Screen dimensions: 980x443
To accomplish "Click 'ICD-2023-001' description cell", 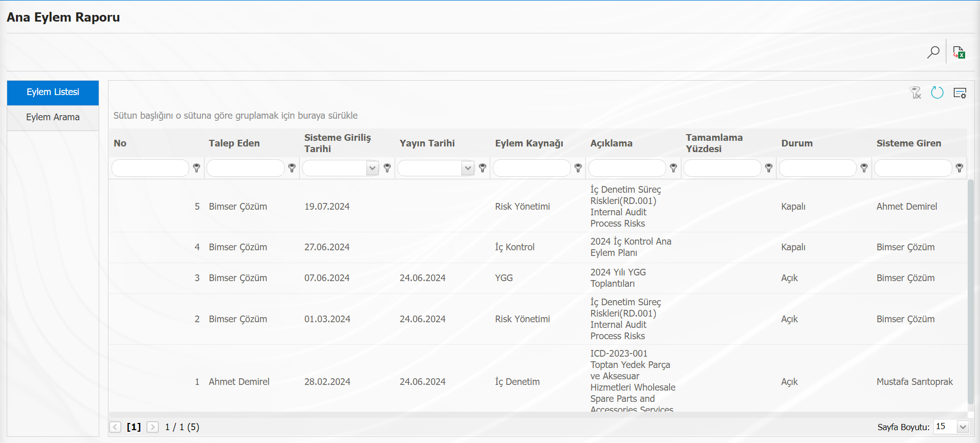I will (x=633, y=381).
